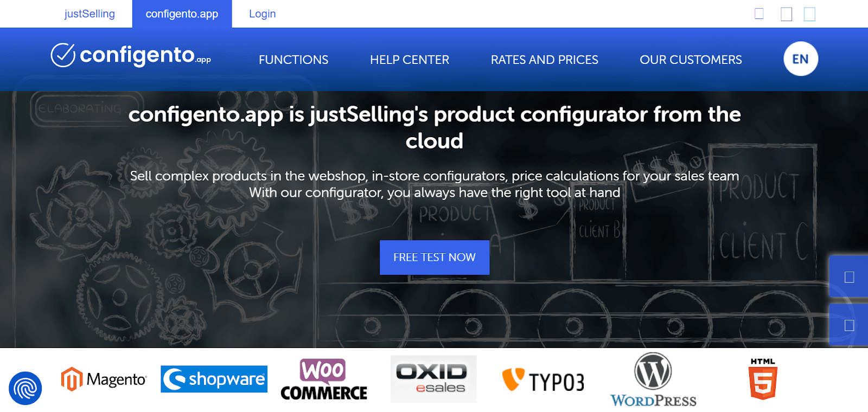Open the fingerprint privacy badge icon
This screenshot has height=412, width=868.
[25, 388]
